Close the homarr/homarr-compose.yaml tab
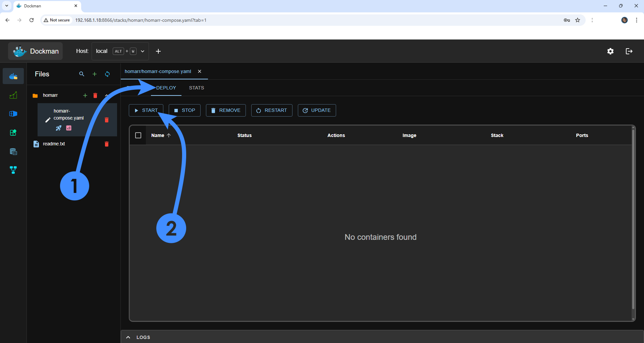Image resolution: width=644 pixels, height=343 pixels. pyautogui.click(x=200, y=71)
